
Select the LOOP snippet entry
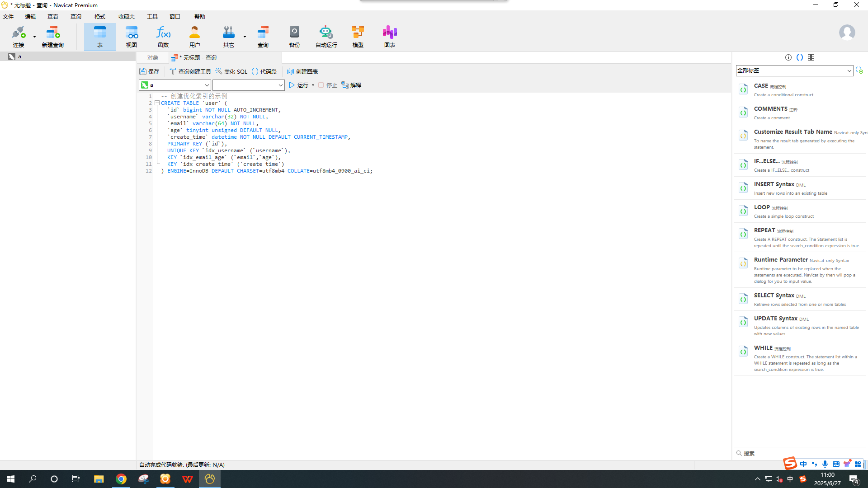(800, 211)
